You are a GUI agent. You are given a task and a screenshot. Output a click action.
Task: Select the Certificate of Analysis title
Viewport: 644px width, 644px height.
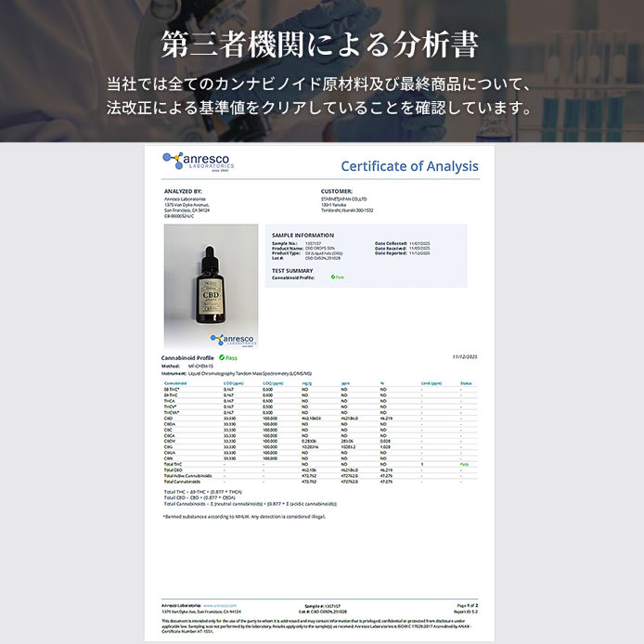[x=409, y=166]
